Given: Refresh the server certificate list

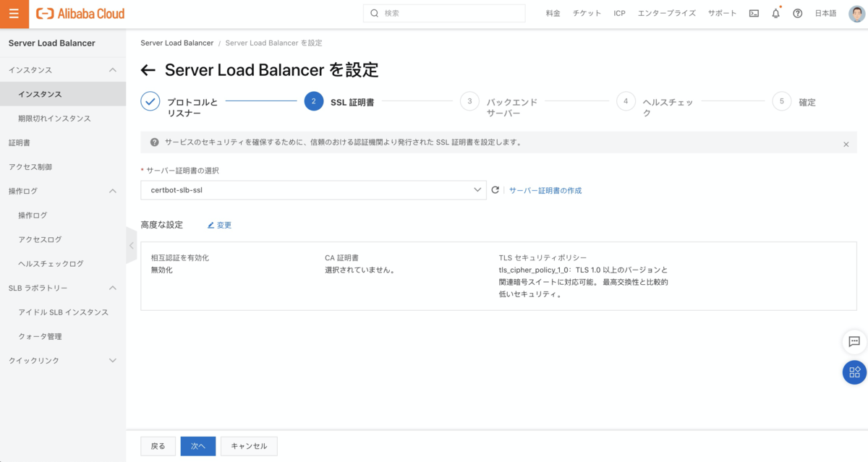Looking at the screenshot, I should tap(495, 190).
